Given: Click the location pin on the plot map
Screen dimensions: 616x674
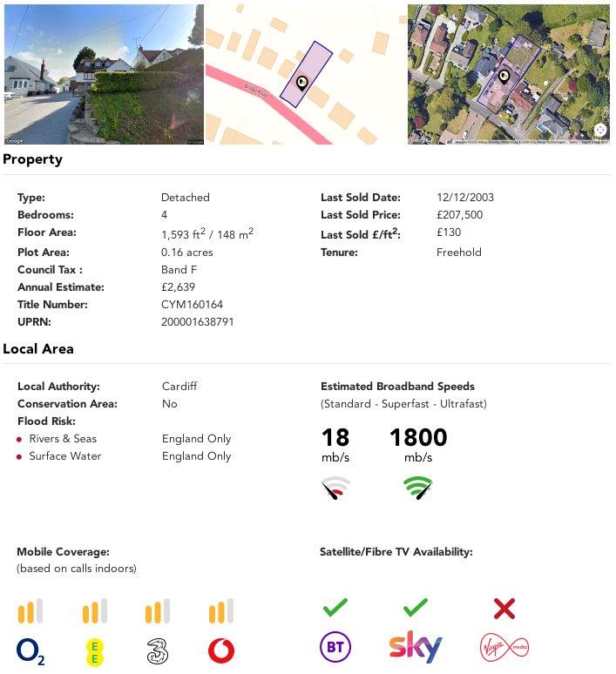Looking at the screenshot, I should pyautogui.click(x=302, y=83).
